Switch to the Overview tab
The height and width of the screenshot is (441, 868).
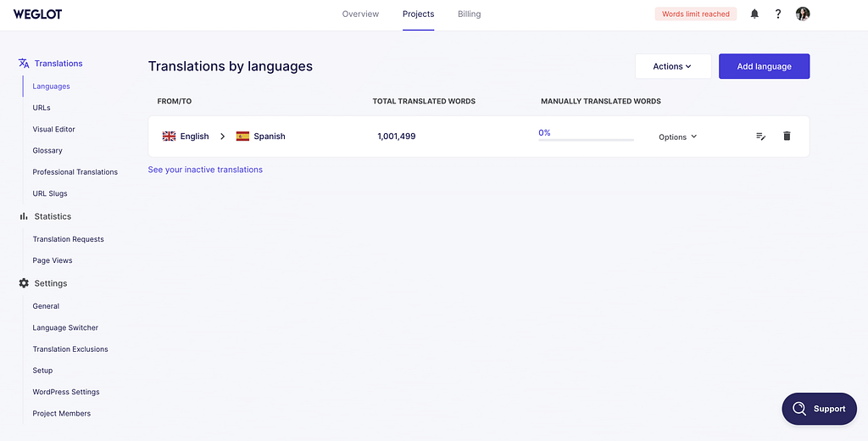tap(360, 14)
